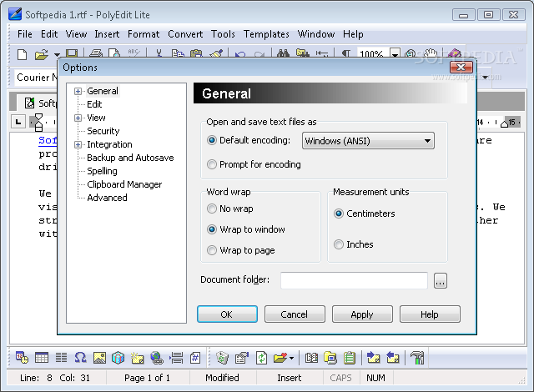This screenshot has width=534, height=392.
Task: Open the Windows (ANSI) encoding dropdown
Action: click(368, 141)
